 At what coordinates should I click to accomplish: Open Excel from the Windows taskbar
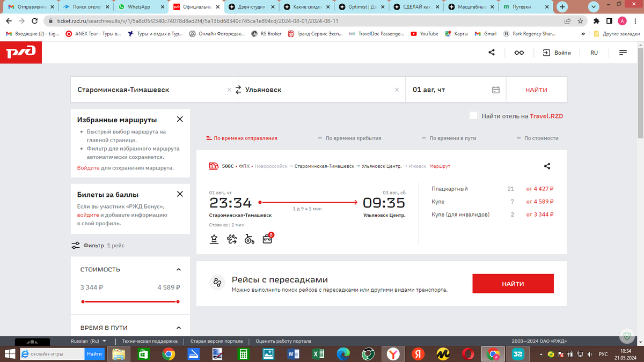coord(318,354)
